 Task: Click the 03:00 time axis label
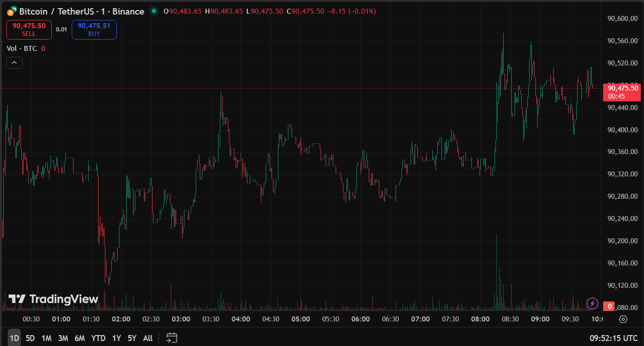[181, 319]
